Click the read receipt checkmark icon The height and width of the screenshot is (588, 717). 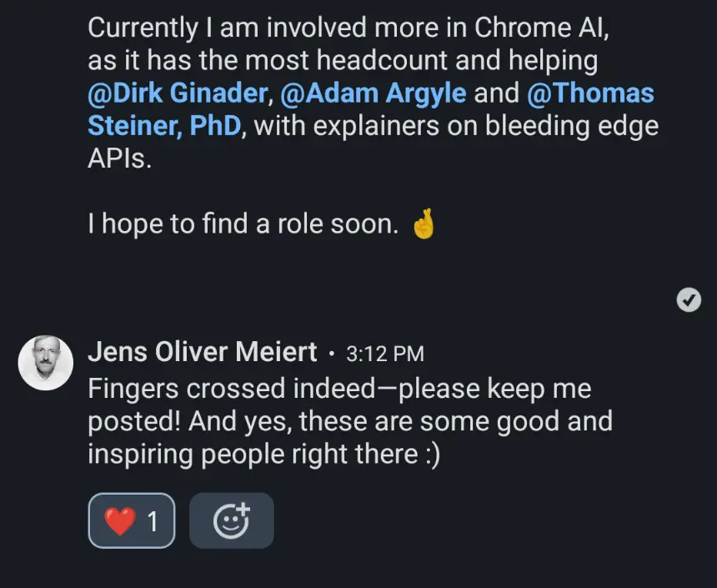coord(689,300)
